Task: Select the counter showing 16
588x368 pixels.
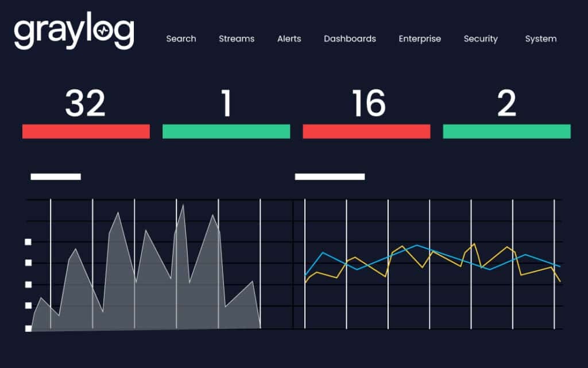Action: coord(368,103)
